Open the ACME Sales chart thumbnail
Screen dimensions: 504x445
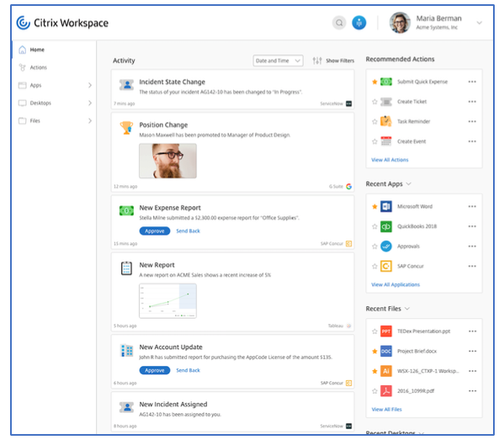167,301
